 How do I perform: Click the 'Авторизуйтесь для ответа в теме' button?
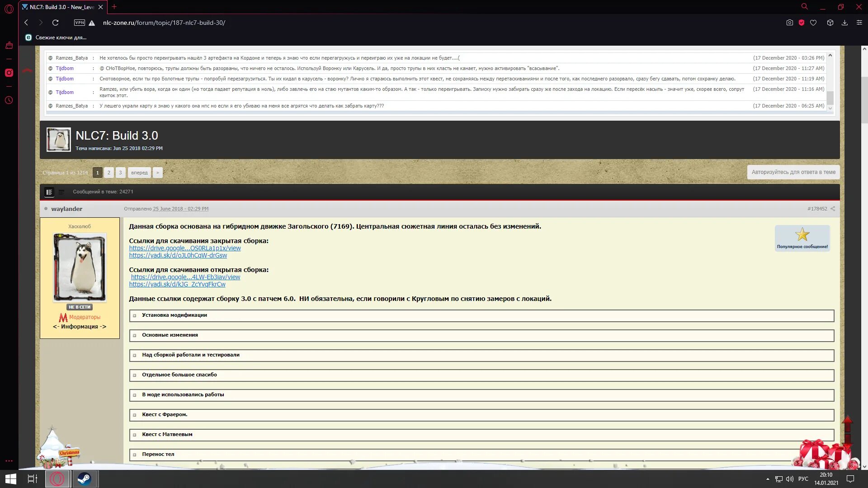click(793, 172)
